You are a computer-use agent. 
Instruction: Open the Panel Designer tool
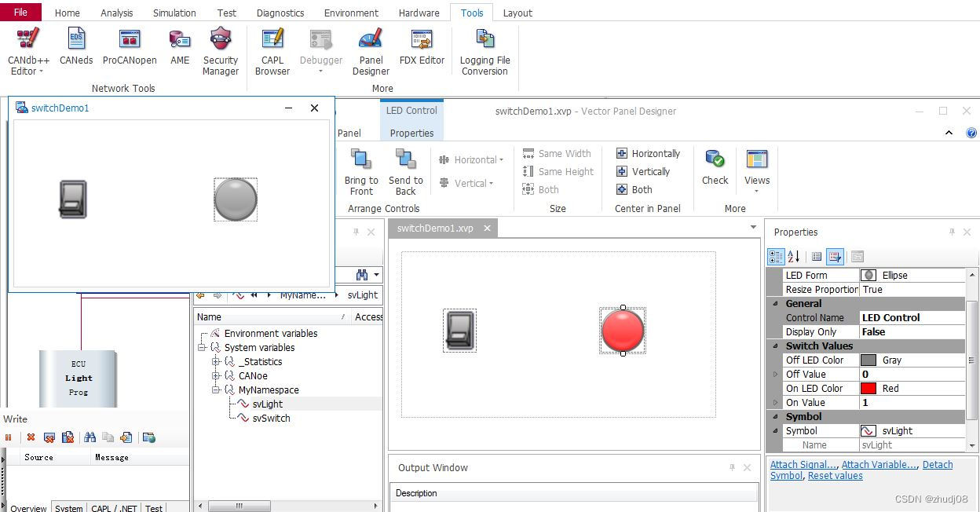[x=371, y=52]
